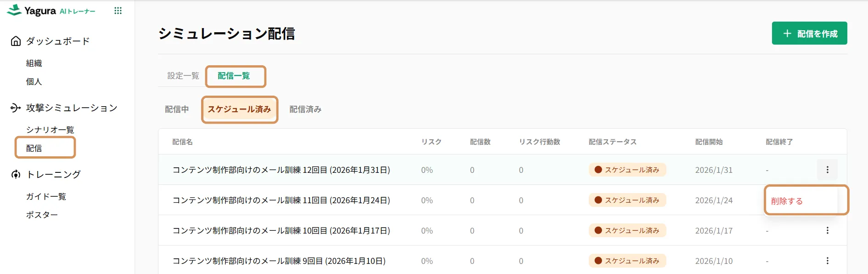This screenshot has height=274, width=868.
Task: Open the more-options menu for 12回目 row
Action: [x=827, y=170]
